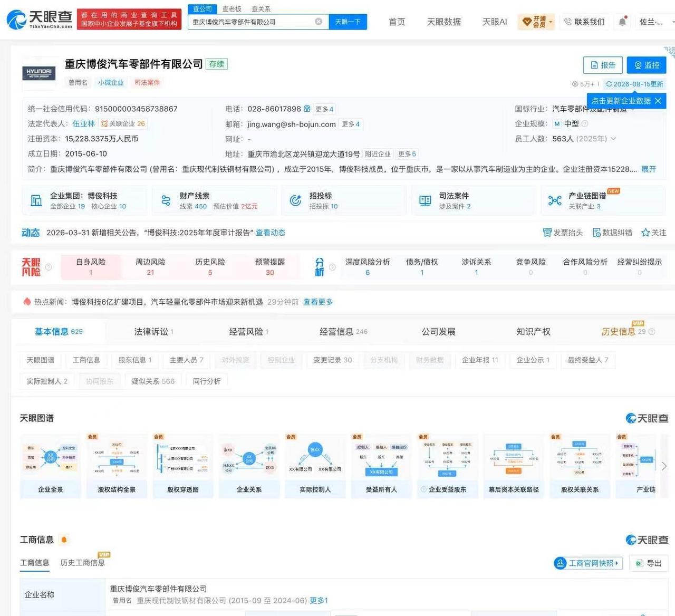Expand the company 简介 with 展开
This screenshot has width=675, height=616.
point(649,169)
